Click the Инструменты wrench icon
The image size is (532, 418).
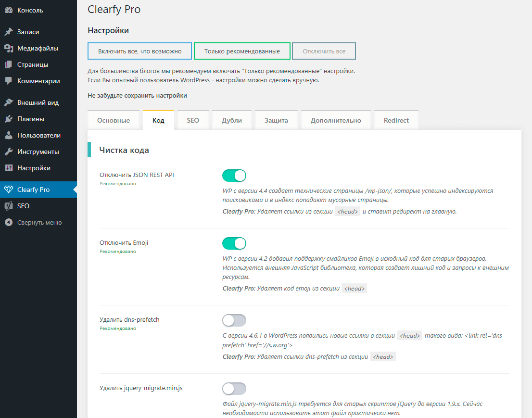click(x=9, y=152)
